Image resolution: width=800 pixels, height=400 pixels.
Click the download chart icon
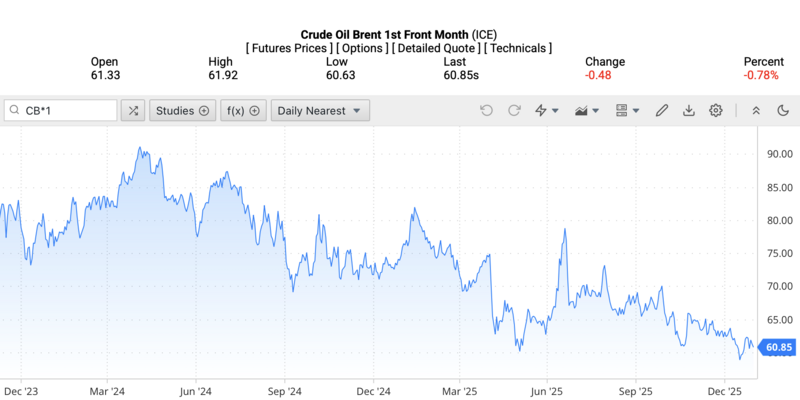click(x=688, y=110)
